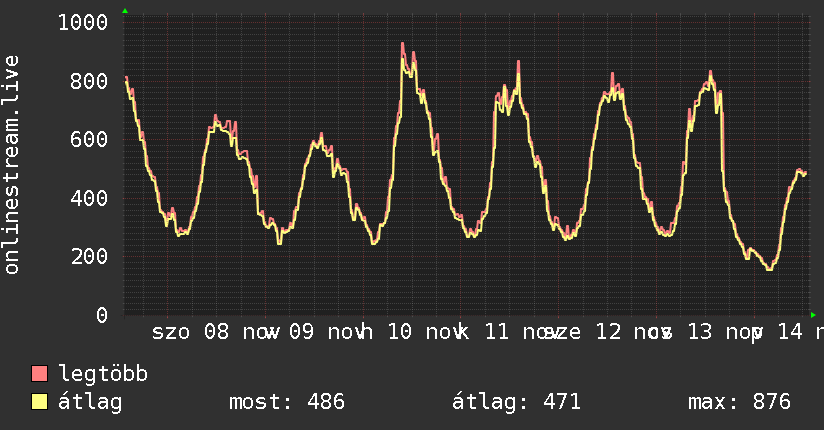Click the y-axis label 600

[x=89, y=139]
